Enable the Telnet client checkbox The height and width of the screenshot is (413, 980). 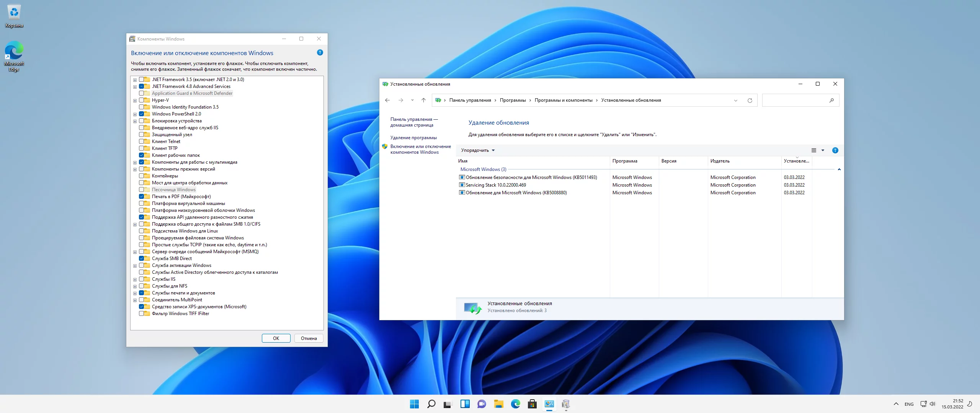pos(142,141)
